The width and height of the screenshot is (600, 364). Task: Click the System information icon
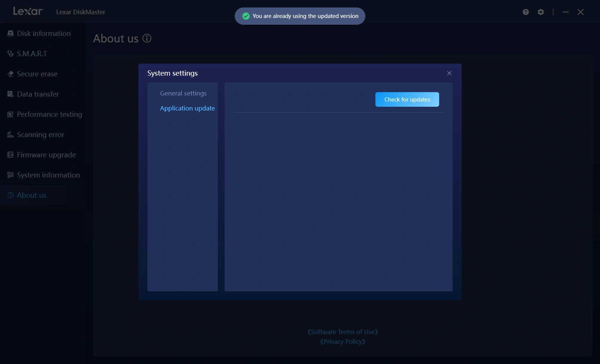10,175
